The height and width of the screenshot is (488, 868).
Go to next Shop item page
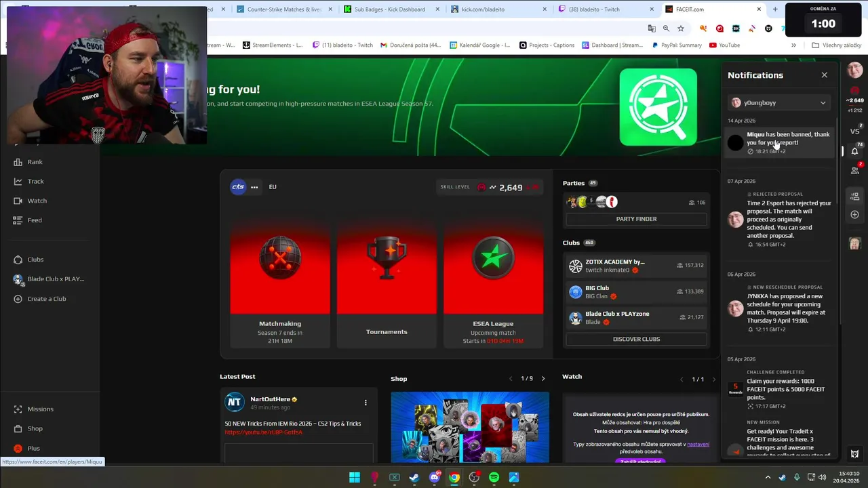[x=542, y=379]
